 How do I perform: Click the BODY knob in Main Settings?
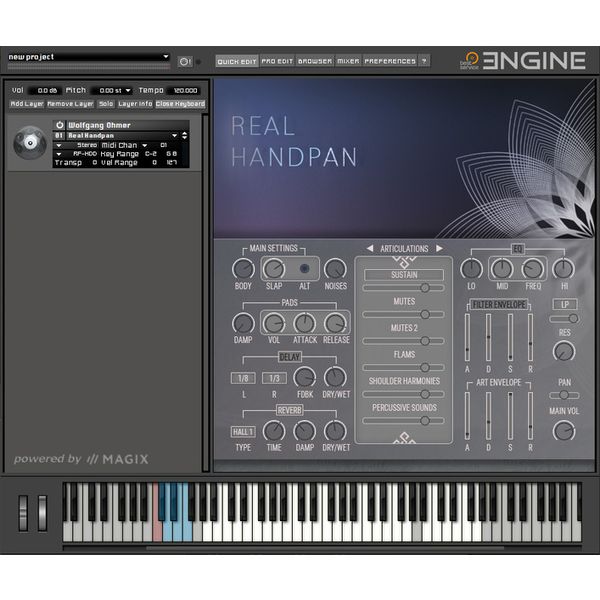pyautogui.click(x=243, y=269)
